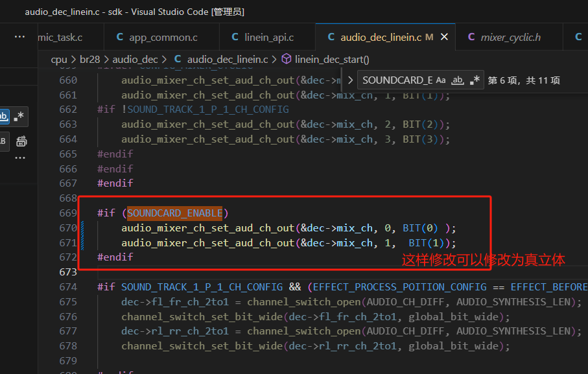Click the find result count text
The width and height of the screenshot is (588, 374).
(x=524, y=80)
